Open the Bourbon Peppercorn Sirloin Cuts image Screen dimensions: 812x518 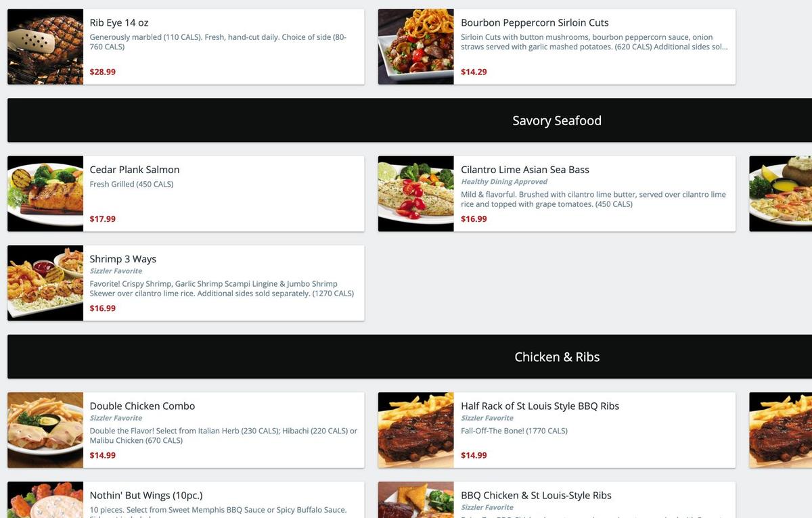click(416, 47)
